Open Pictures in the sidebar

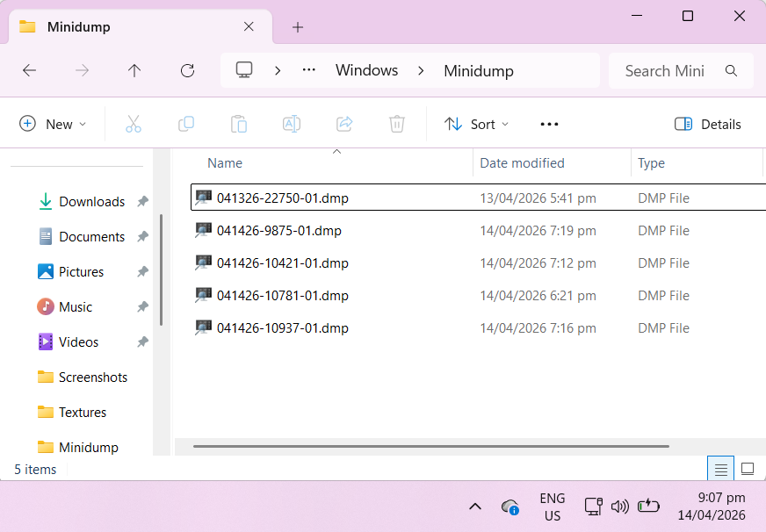tap(81, 272)
